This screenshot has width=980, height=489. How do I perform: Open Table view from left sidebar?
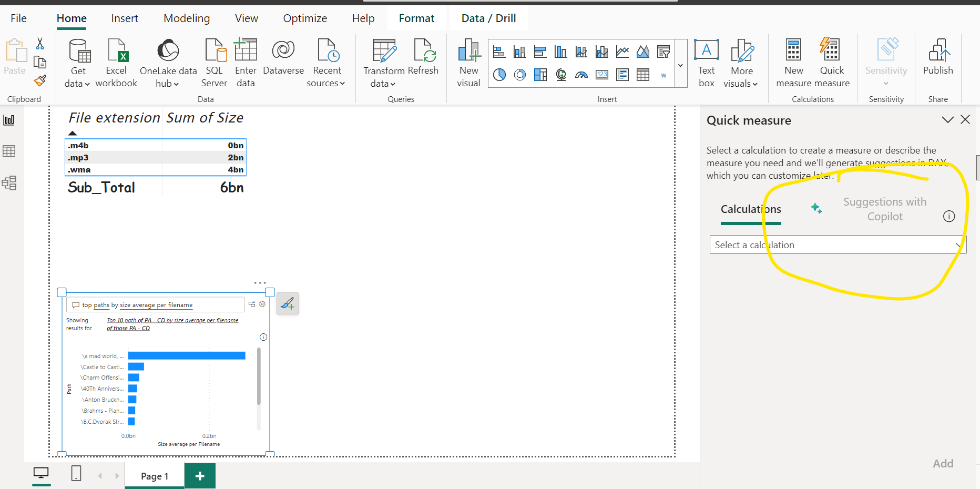[9, 151]
